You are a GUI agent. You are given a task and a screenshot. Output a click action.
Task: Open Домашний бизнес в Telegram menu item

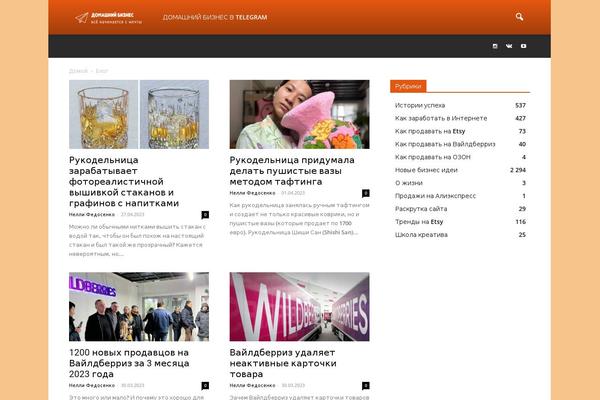(x=215, y=17)
